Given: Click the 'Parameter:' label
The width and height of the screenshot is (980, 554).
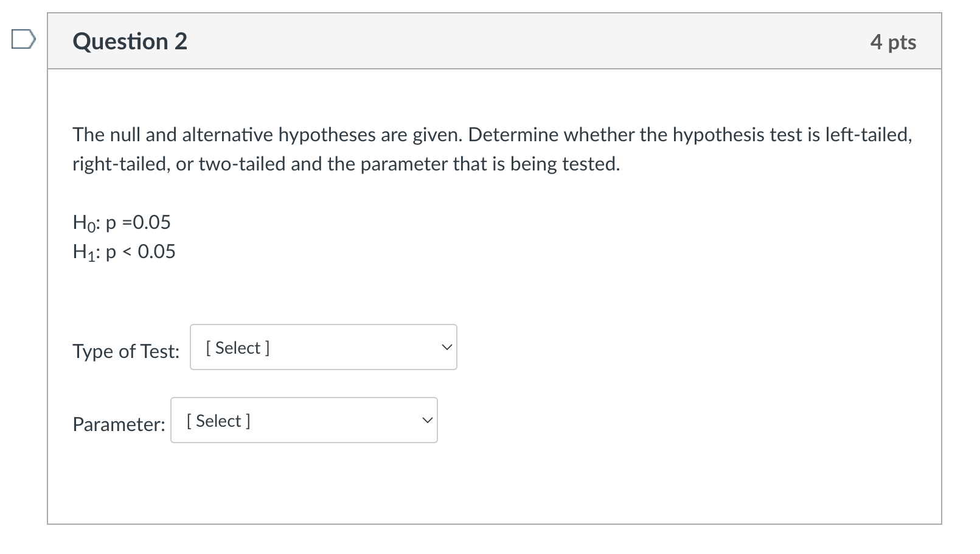Looking at the screenshot, I should [119, 424].
